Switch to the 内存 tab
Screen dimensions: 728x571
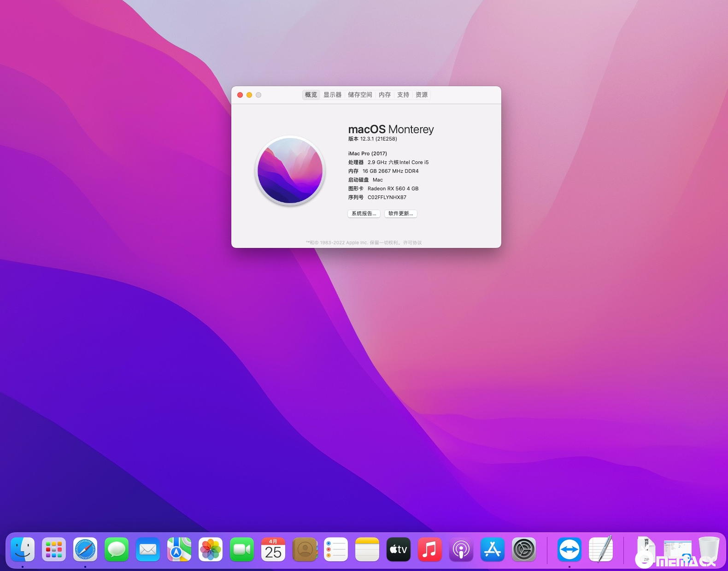[385, 94]
